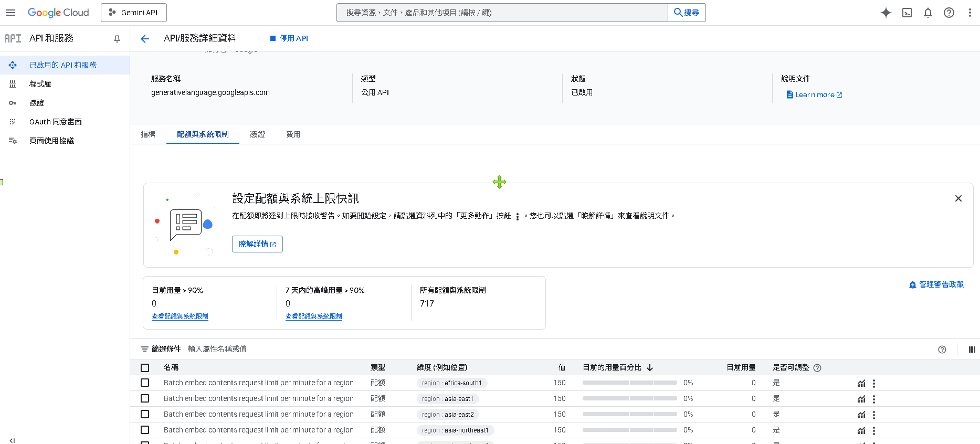This screenshot has width=980, height=444.
Task: Click the 名稱 column header
Action: 171,367
